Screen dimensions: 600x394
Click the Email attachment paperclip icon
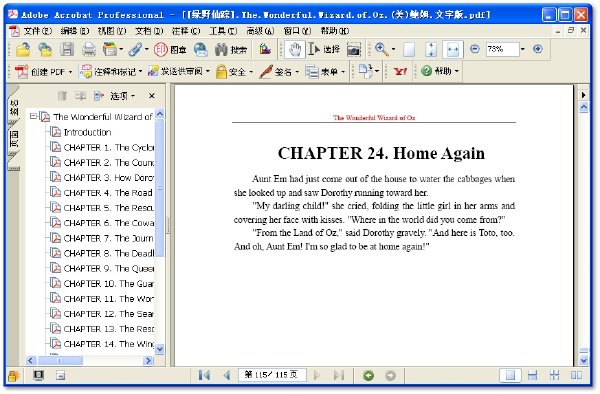point(135,49)
